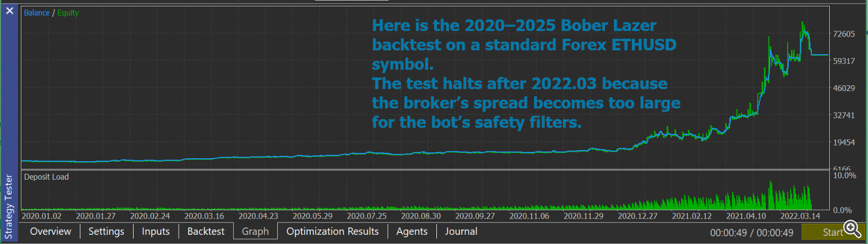Switch to the Settings tab

click(x=106, y=231)
